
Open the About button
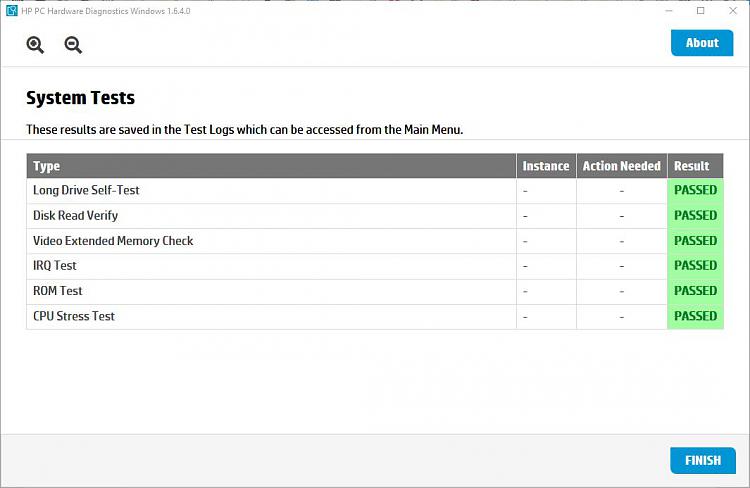[x=702, y=43]
